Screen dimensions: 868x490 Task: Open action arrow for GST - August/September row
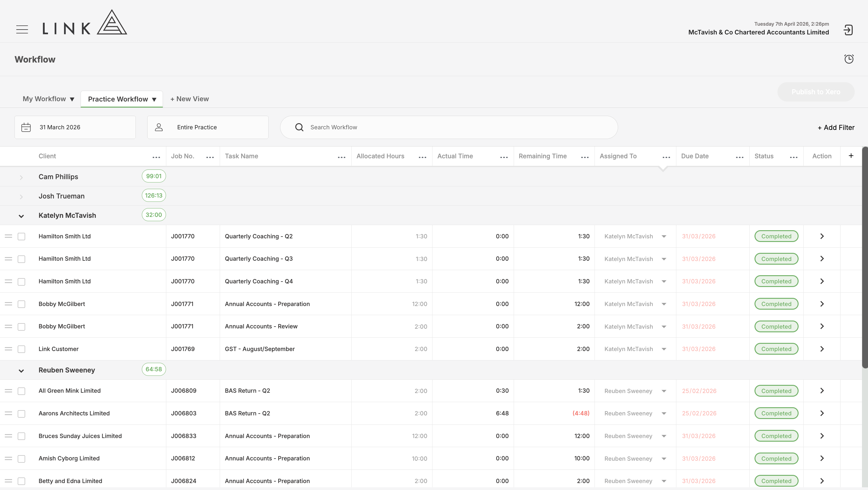click(822, 349)
